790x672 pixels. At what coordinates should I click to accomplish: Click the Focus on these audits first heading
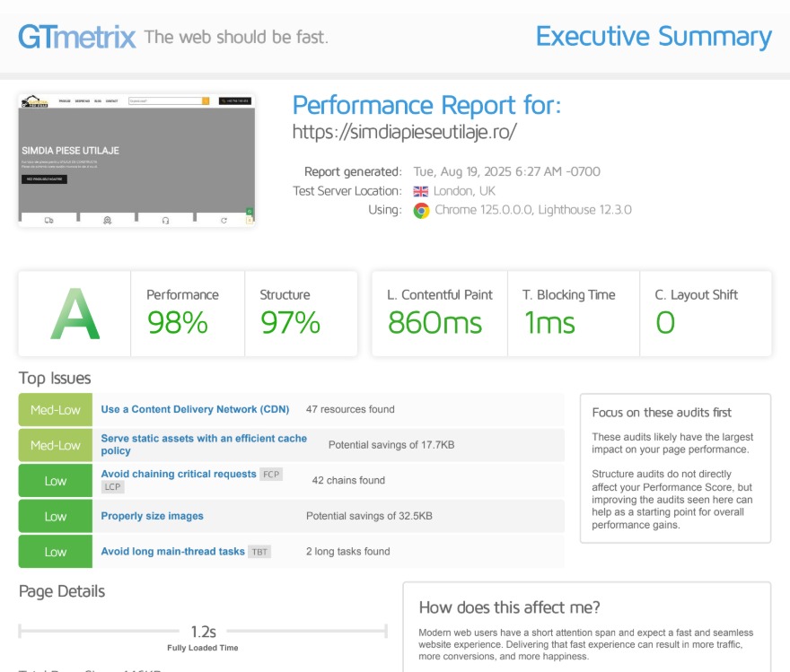pyautogui.click(x=662, y=413)
